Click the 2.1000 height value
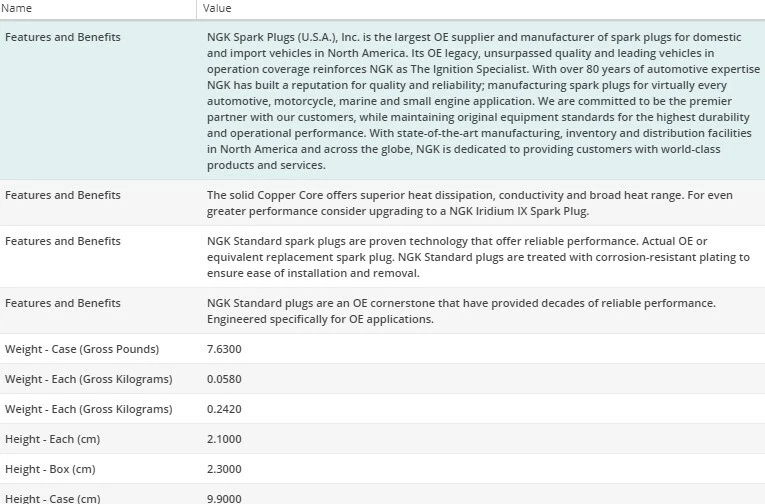 224,439
